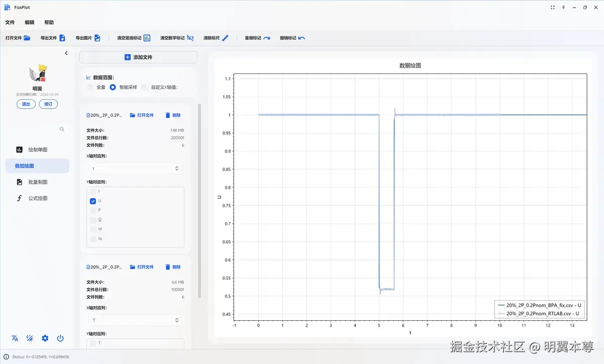Check the P column checkbox
The width and height of the screenshot is (604, 364).
click(x=93, y=210)
